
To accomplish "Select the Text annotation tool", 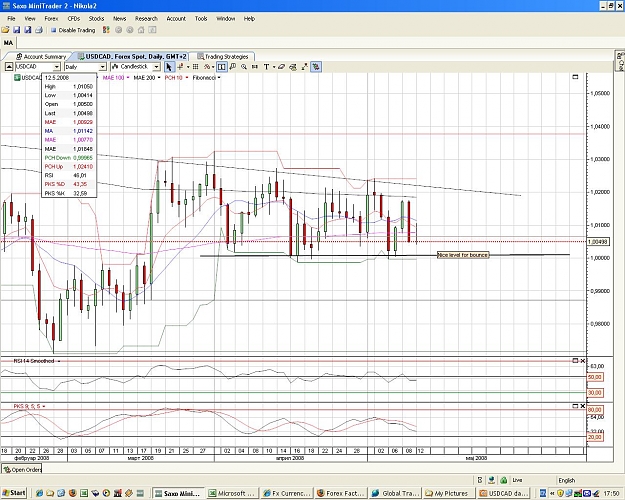I will (266, 67).
